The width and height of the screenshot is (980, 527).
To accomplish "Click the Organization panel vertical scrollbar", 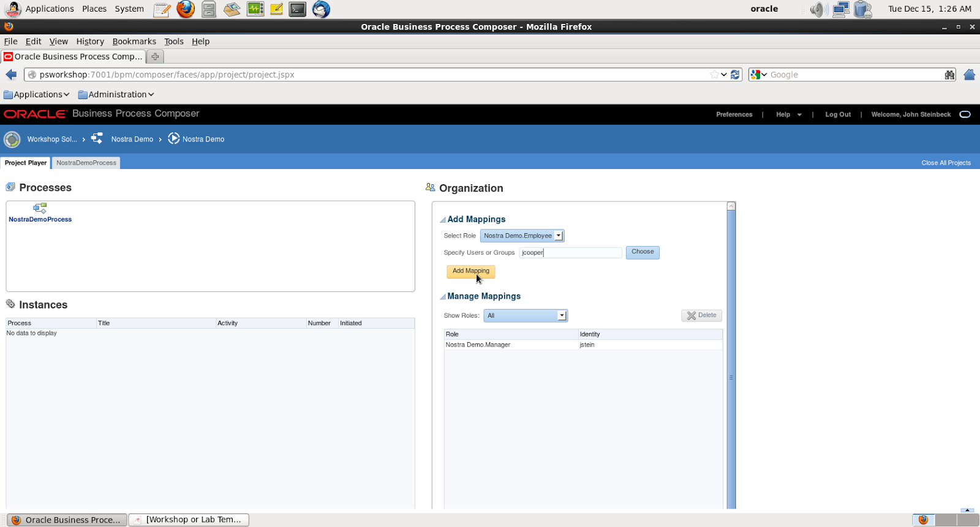I will tap(731, 355).
